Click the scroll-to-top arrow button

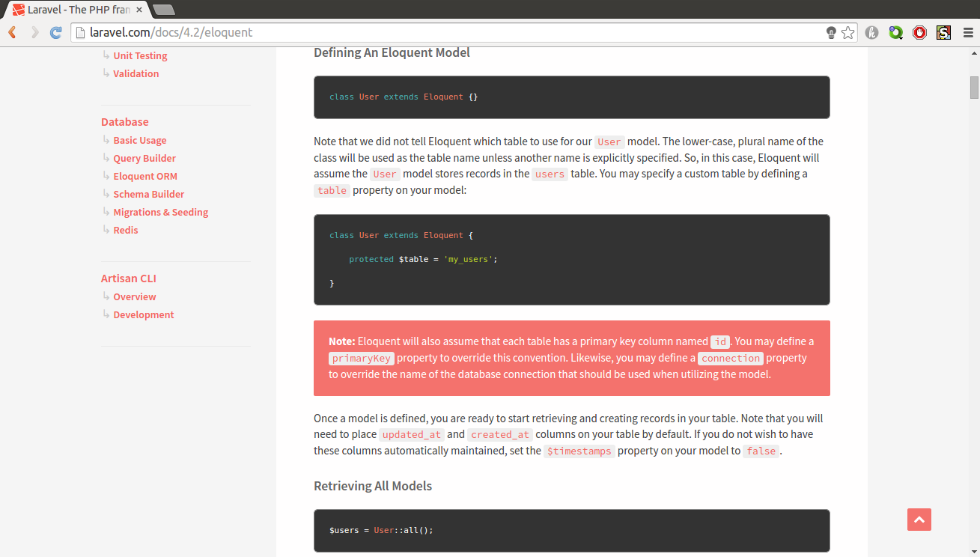(919, 519)
